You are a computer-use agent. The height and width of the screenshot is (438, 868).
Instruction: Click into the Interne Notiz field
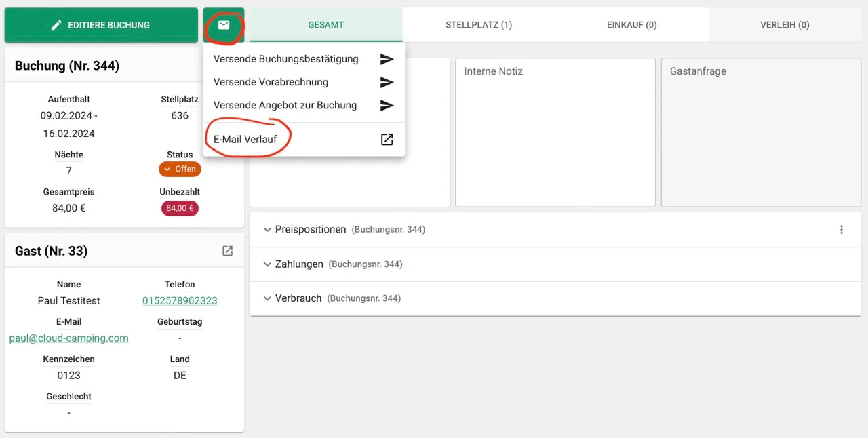click(x=555, y=132)
